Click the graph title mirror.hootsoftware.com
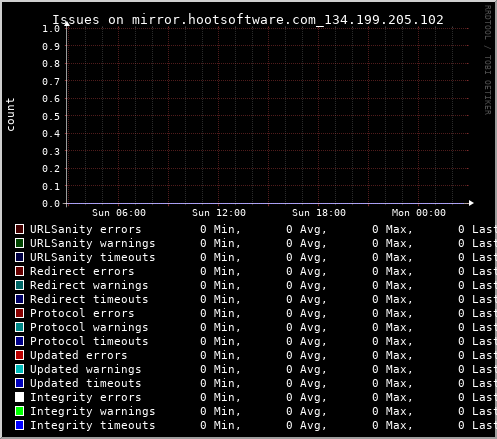Image resolution: width=497 pixels, height=439 pixels. coord(248,20)
